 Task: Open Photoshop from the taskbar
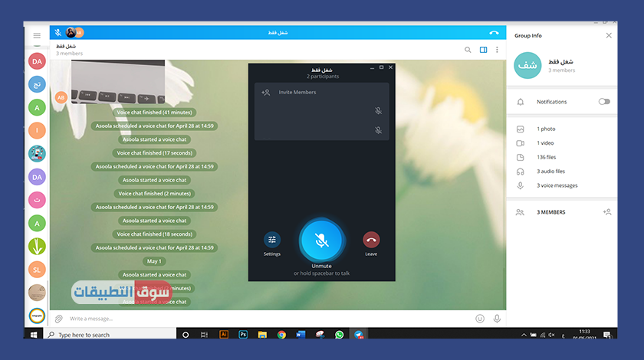coord(243,335)
